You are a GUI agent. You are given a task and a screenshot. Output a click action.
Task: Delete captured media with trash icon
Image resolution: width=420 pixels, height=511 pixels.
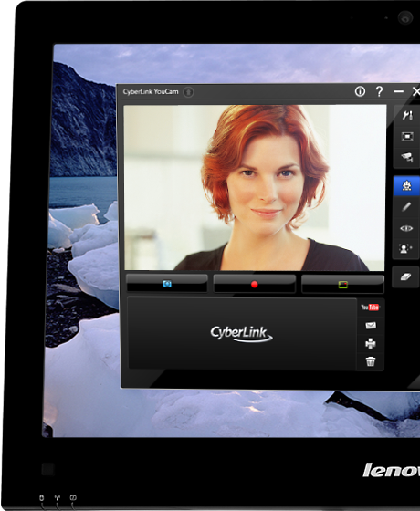coord(371,361)
